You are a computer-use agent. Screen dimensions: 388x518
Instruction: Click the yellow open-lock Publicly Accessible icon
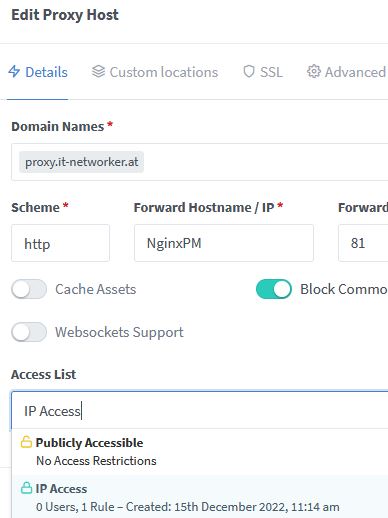tap(26, 442)
